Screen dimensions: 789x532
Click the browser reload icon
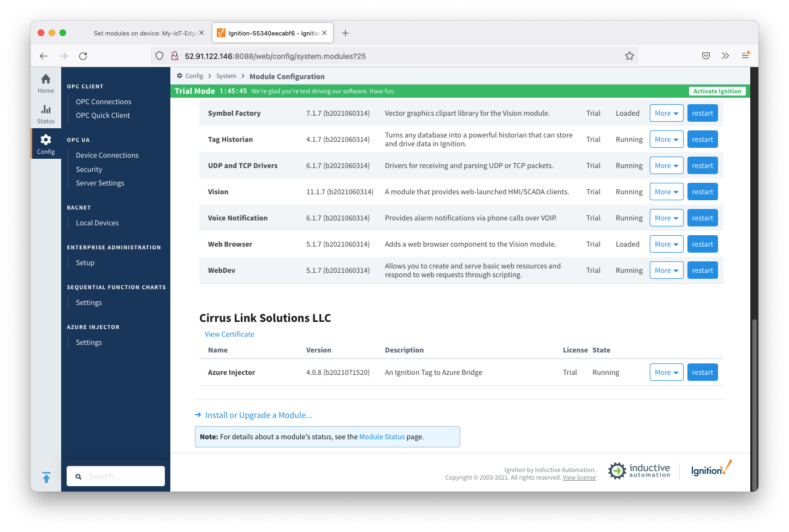tap(83, 56)
